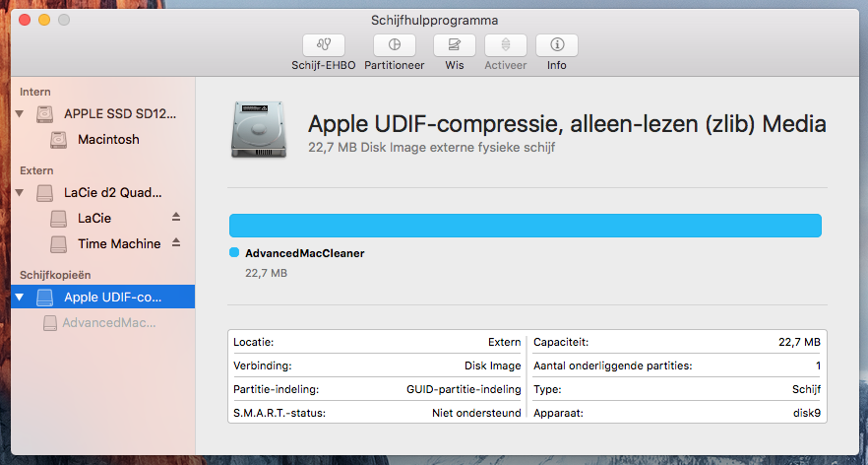Click the Partitioneer label
The height and width of the screenshot is (465, 868).
[x=394, y=65]
